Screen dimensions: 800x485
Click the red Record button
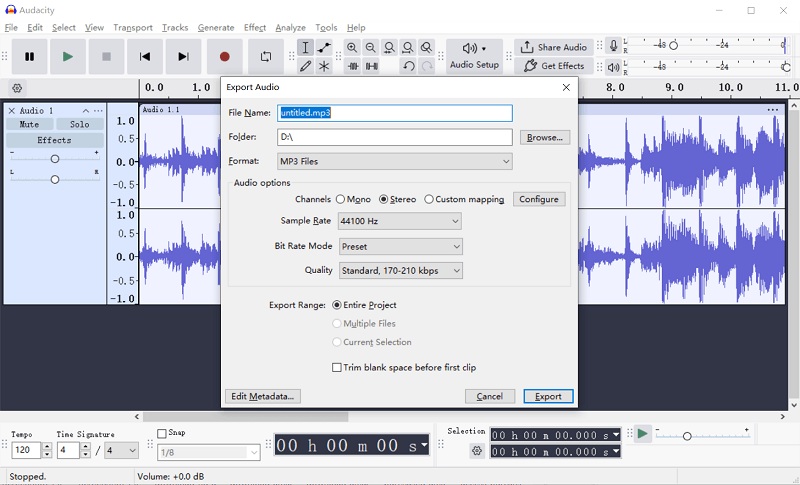tap(224, 57)
